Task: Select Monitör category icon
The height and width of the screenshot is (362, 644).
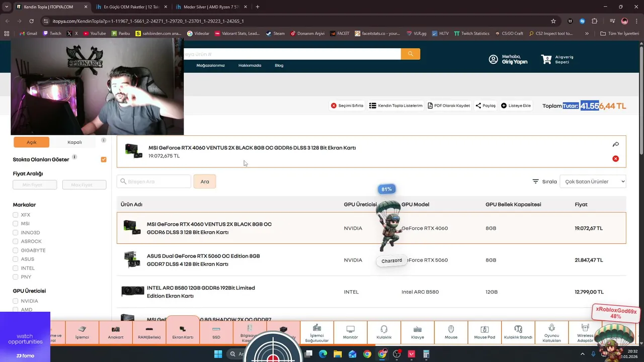Action: [x=351, y=333]
